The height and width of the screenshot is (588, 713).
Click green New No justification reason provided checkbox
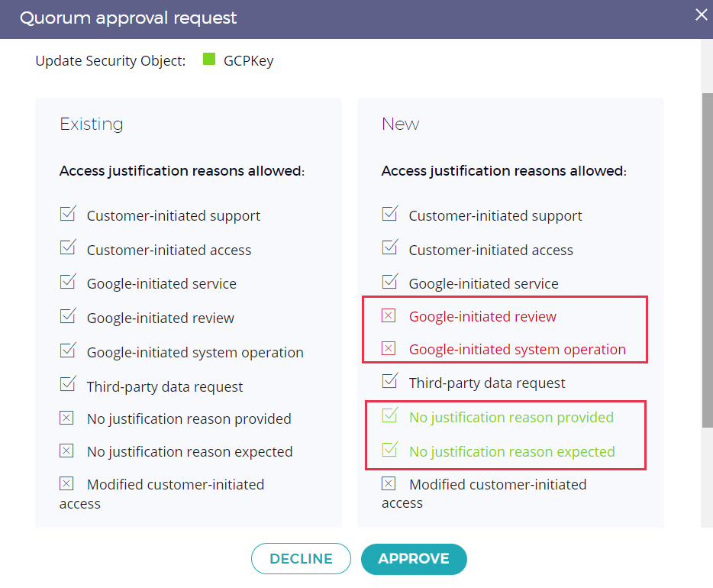coord(389,416)
